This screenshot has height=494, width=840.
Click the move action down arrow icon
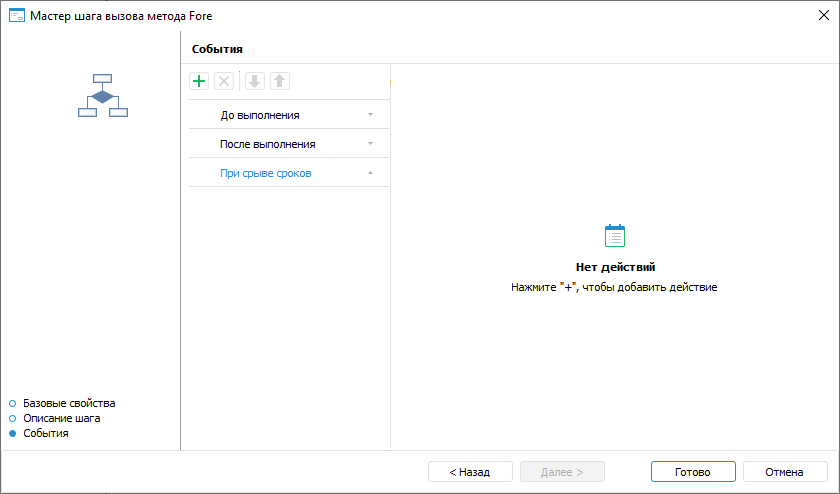(255, 81)
